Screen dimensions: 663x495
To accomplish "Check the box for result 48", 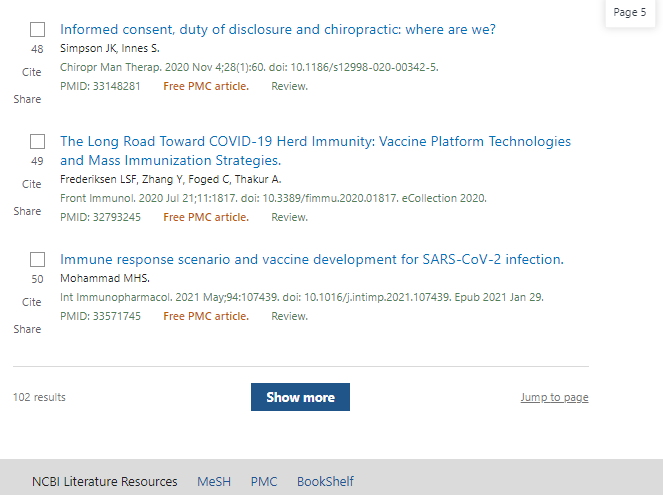I will click(37, 30).
